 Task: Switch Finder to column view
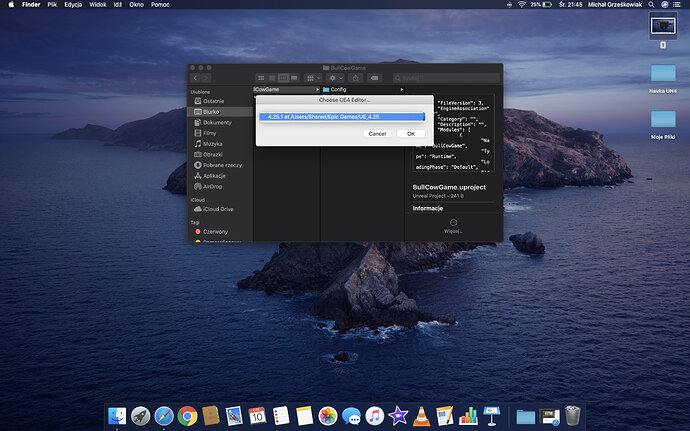click(283, 77)
